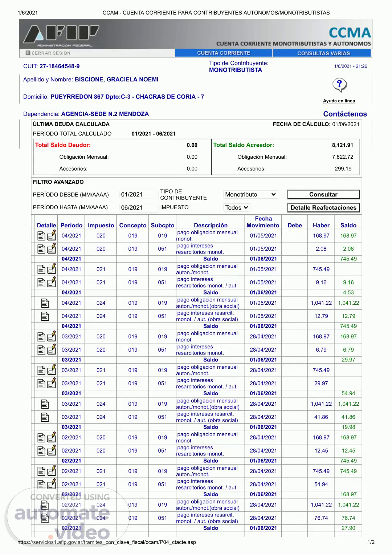392x555 pixels.
Task: Click the haber amount 76.74
Action: point(321,518)
